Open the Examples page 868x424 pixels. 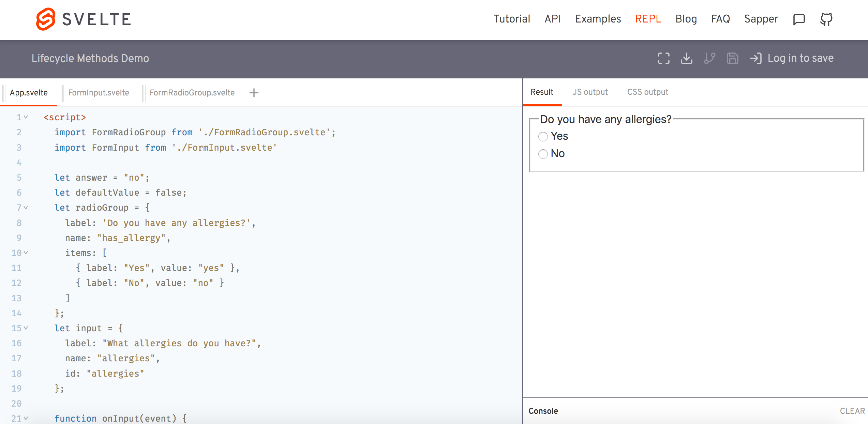click(598, 19)
